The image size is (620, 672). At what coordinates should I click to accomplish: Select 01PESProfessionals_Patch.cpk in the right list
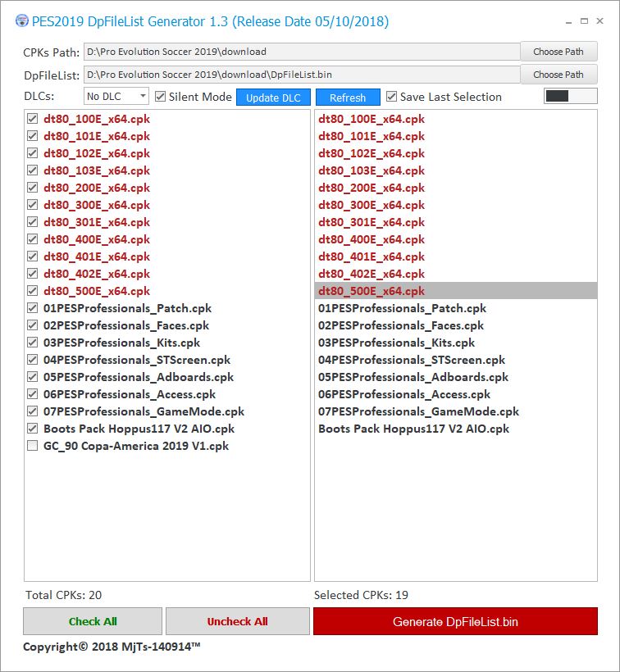tap(456, 308)
